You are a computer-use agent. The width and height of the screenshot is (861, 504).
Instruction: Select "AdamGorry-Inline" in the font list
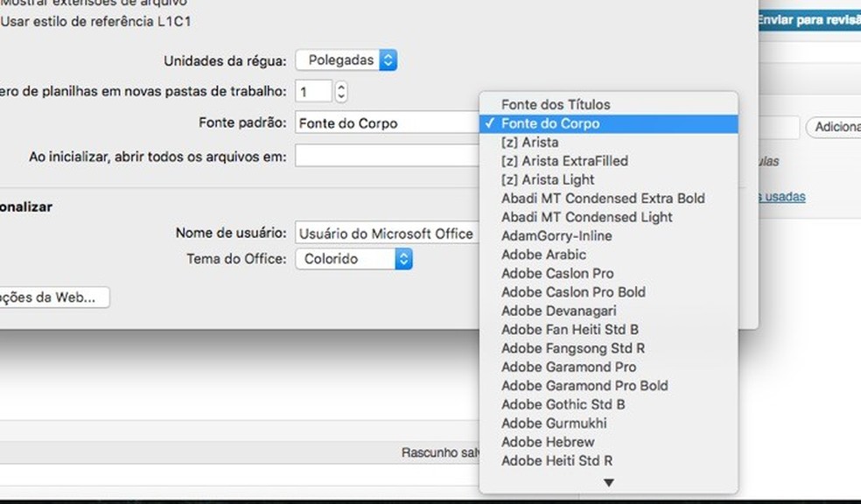click(x=556, y=235)
